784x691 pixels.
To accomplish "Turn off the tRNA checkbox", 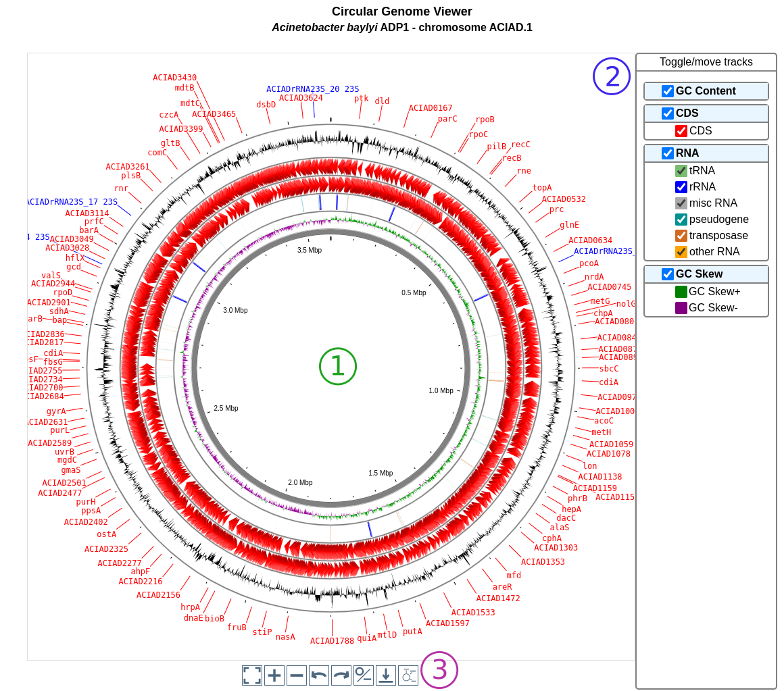I will pyautogui.click(x=681, y=171).
